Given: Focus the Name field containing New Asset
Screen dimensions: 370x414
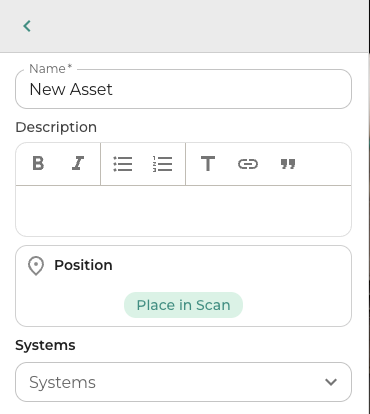Looking at the screenshot, I should point(183,89).
